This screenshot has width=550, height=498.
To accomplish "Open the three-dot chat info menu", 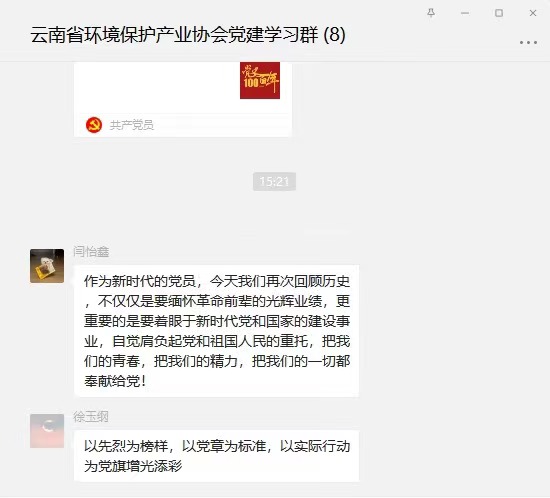I will point(528,42).
